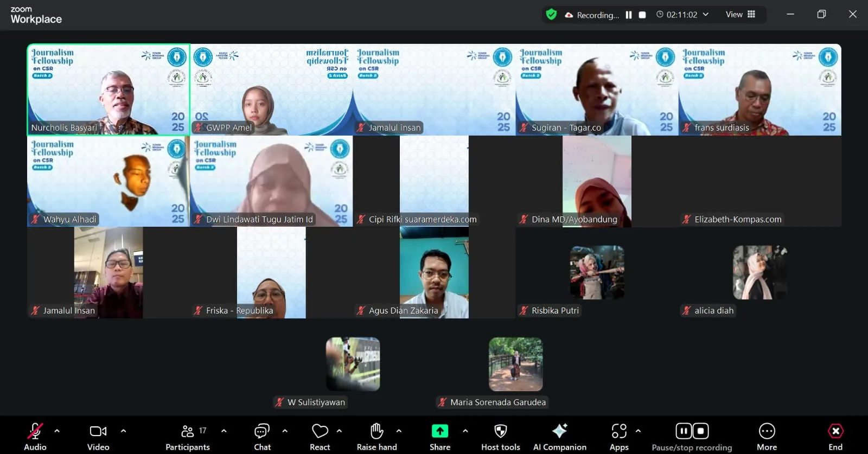Open the React emoji picker
This screenshot has height=454, width=868.
pos(320,437)
